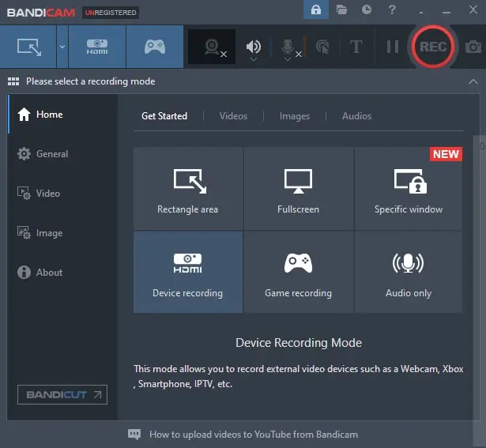The image size is (486, 448).
Task: Open help question mark icon
Action: 392,9
